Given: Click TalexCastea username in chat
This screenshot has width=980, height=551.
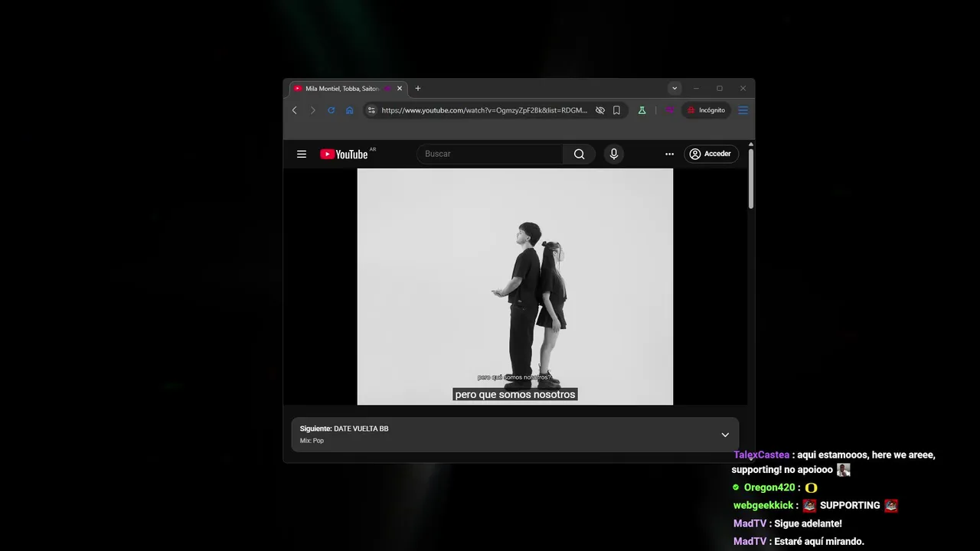Looking at the screenshot, I should click(x=761, y=455).
